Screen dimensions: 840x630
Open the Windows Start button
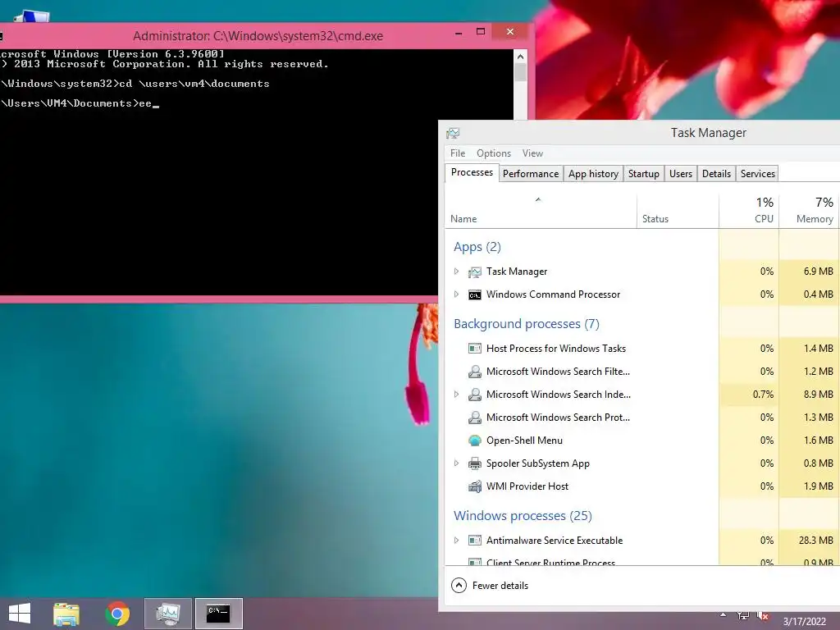click(20, 614)
